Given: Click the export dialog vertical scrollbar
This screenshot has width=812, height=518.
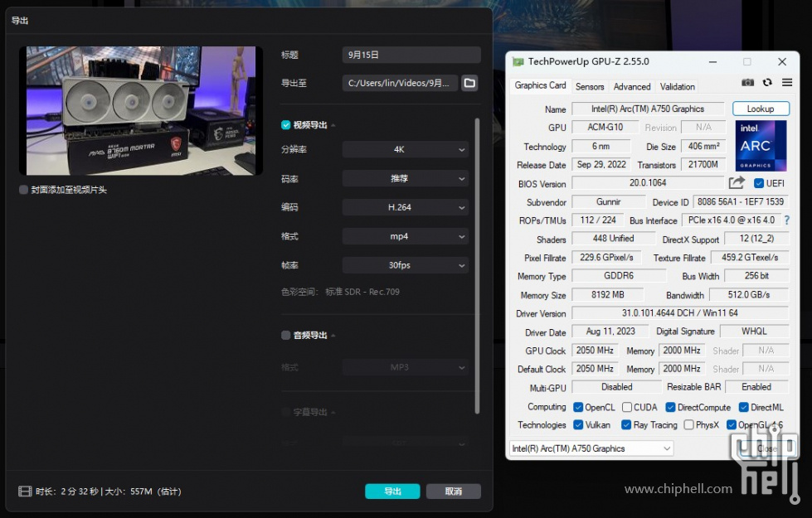Looking at the screenshot, I should click(x=477, y=266).
